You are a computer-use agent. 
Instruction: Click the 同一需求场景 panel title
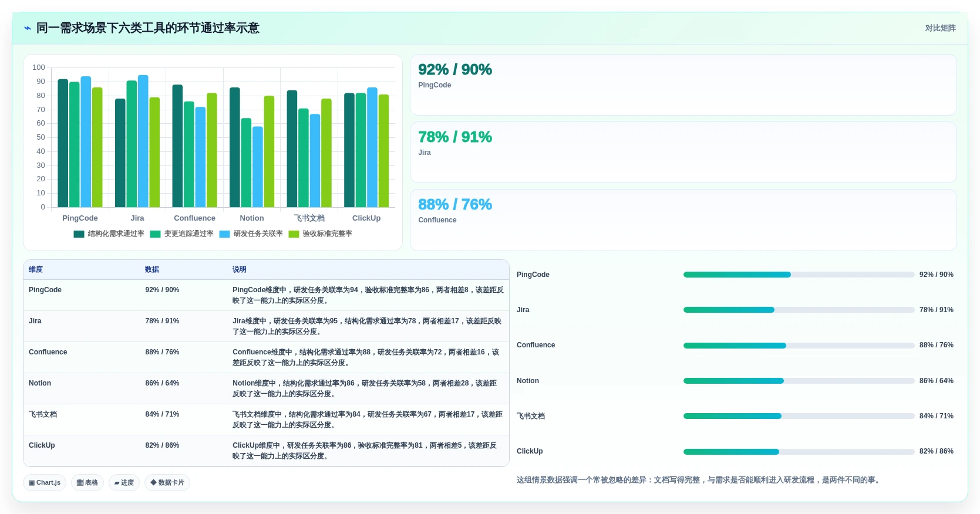(147, 28)
